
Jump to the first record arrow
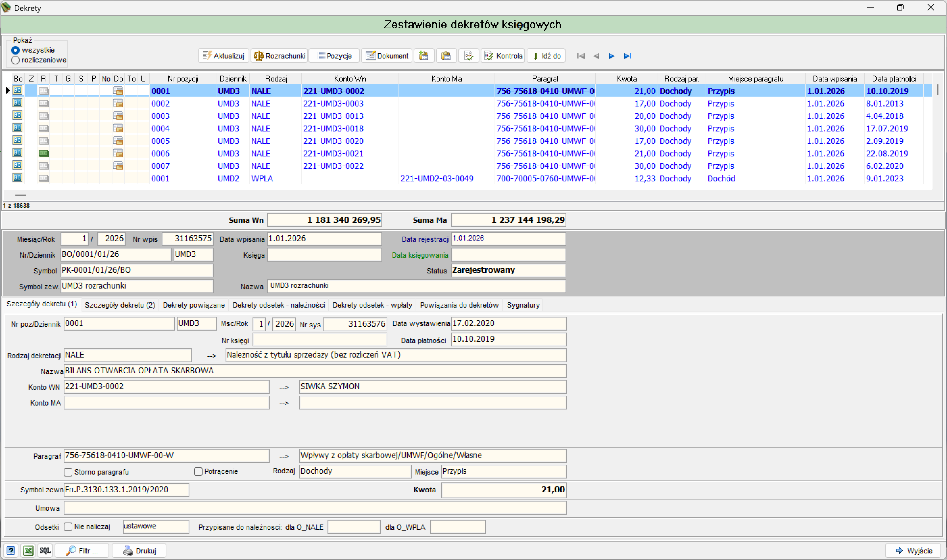click(581, 56)
